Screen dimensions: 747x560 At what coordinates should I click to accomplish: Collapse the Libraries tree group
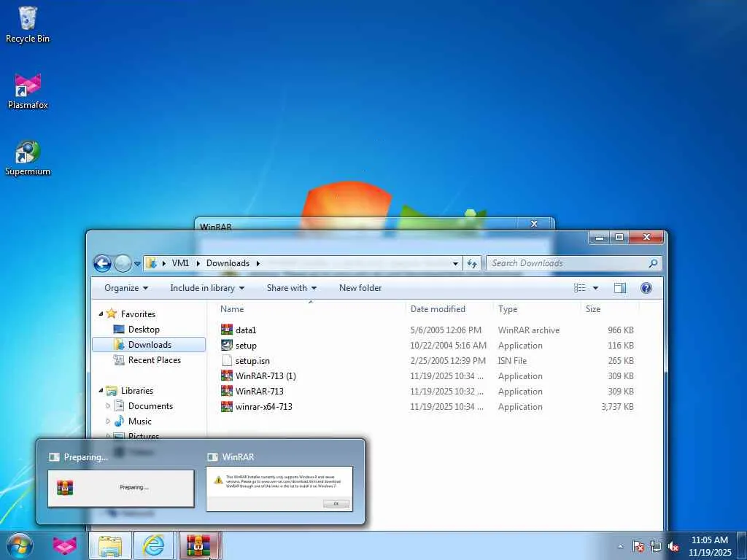coord(101,391)
